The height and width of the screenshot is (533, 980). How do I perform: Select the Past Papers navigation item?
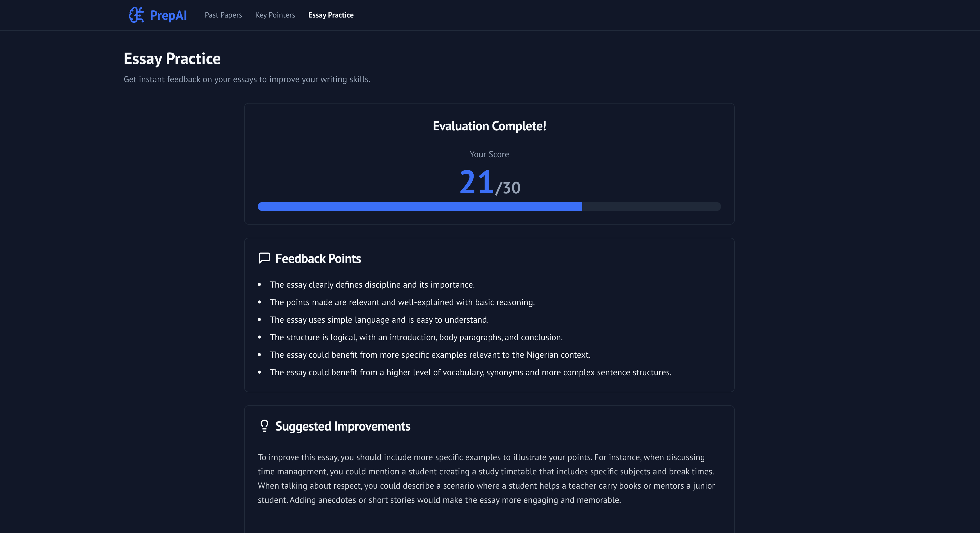click(x=223, y=15)
